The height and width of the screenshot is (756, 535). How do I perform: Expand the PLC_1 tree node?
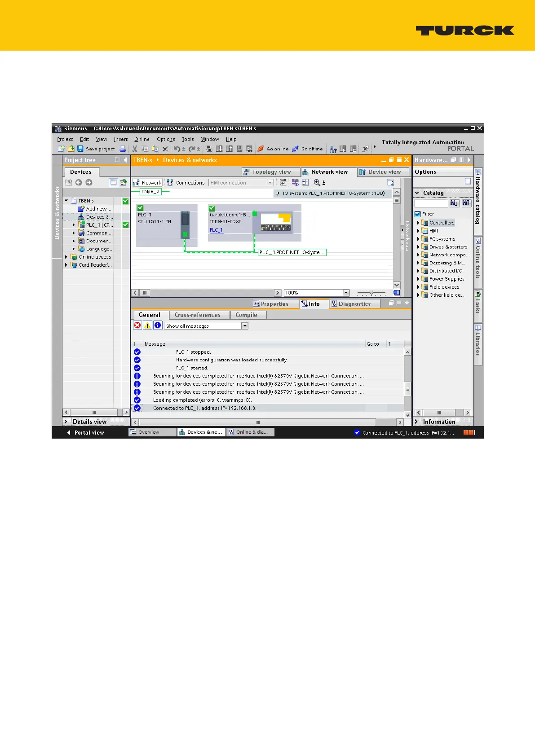(x=74, y=225)
